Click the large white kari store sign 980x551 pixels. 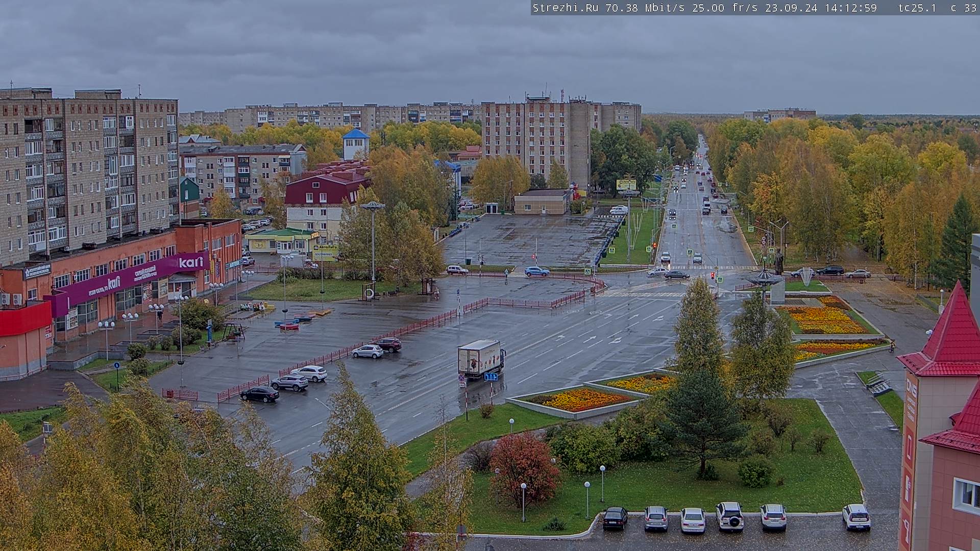click(x=191, y=262)
